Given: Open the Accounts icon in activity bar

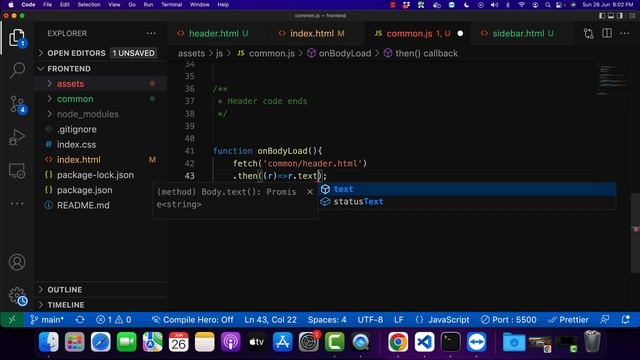Looking at the screenshot, I should [x=17, y=262].
